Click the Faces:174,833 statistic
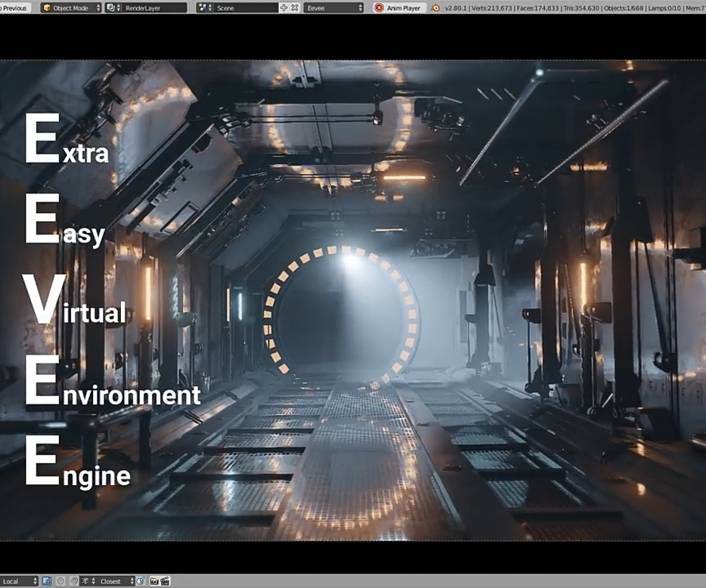The width and height of the screenshot is (706, 588). pyautogui.click(x=538, y=8)
